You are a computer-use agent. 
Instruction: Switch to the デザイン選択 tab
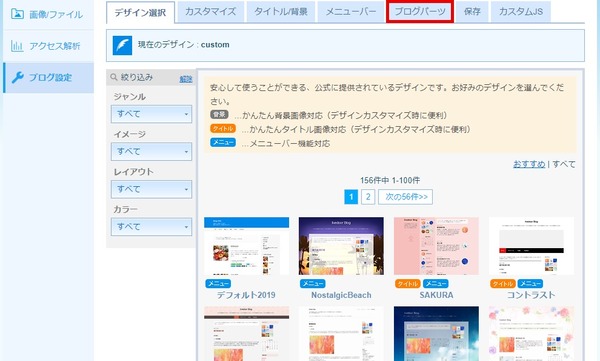(x=140, y=13)
